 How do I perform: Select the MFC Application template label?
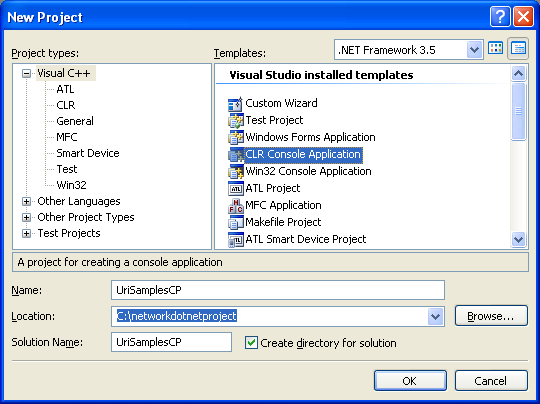(x=283, y=205)
